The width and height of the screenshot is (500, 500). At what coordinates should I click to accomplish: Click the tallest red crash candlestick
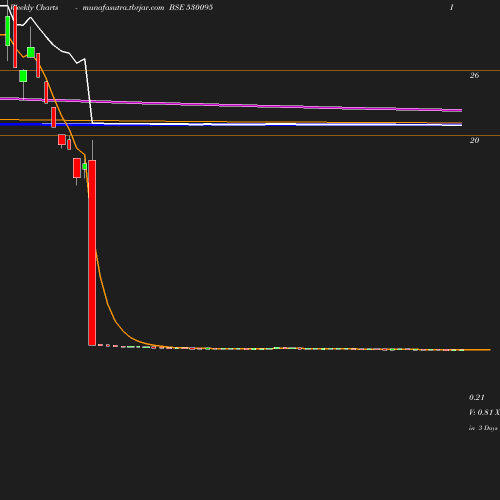coord(92,253)
